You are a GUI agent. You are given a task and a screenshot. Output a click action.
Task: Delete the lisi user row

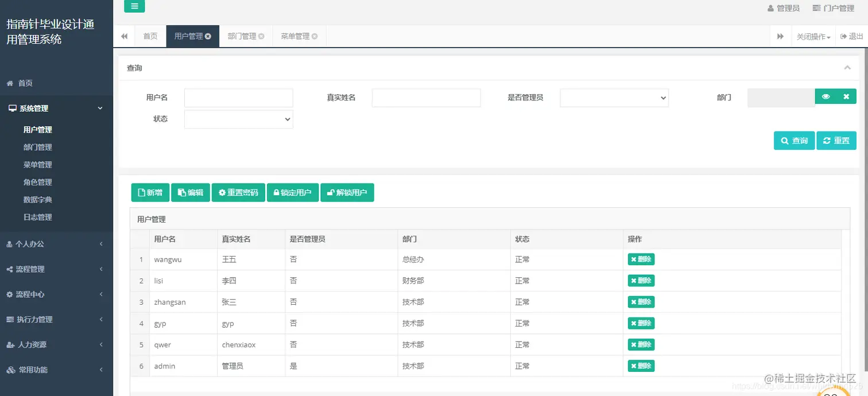click(641, 281)
